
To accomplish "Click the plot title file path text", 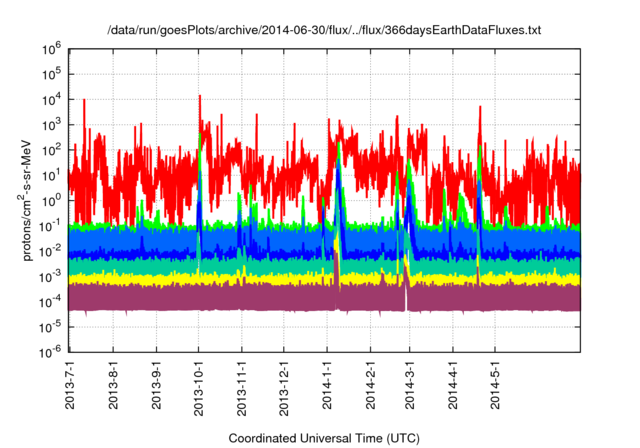I will [324, 30].
